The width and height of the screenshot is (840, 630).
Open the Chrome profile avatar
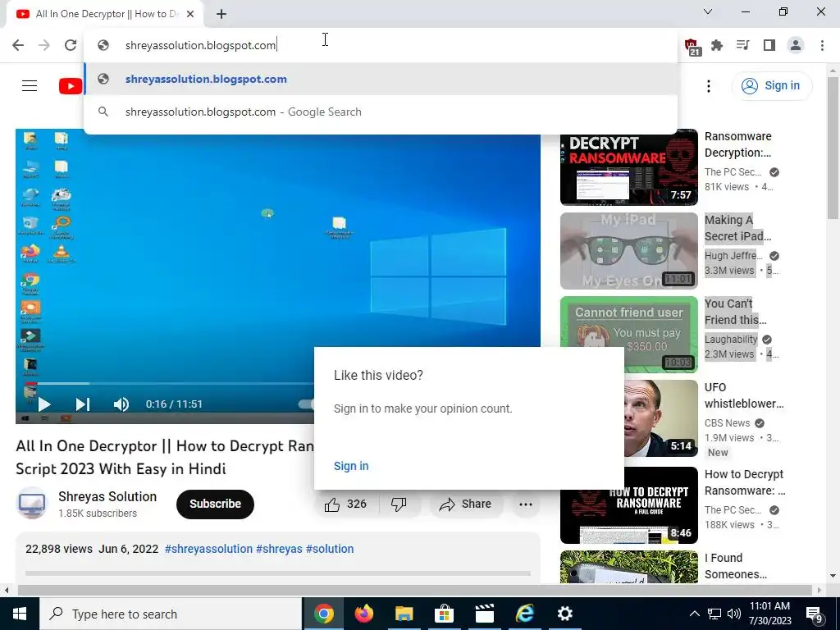796,45
